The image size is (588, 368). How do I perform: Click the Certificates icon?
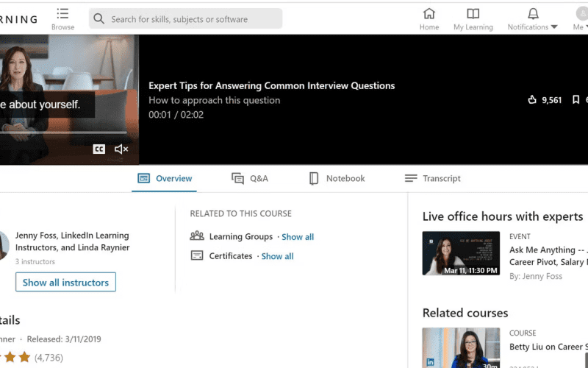click(x=197, y=255)
